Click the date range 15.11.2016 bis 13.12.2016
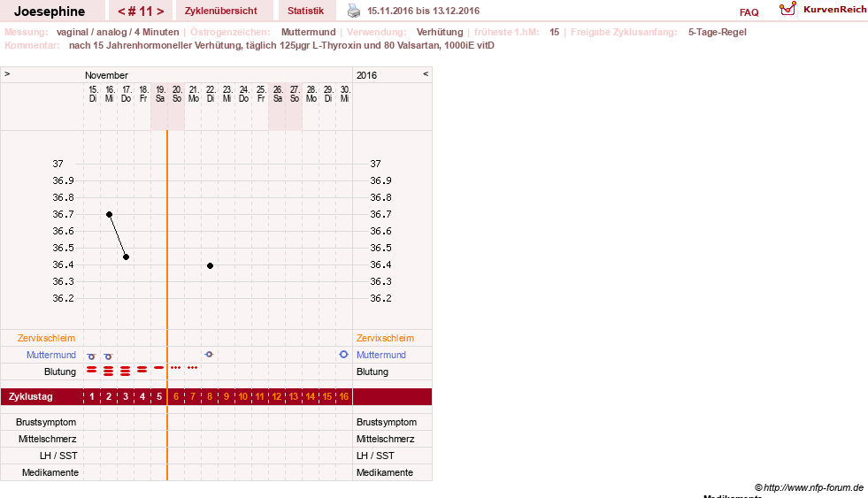The width and height of the screenshot is (868, 498). tap(424, 11)
